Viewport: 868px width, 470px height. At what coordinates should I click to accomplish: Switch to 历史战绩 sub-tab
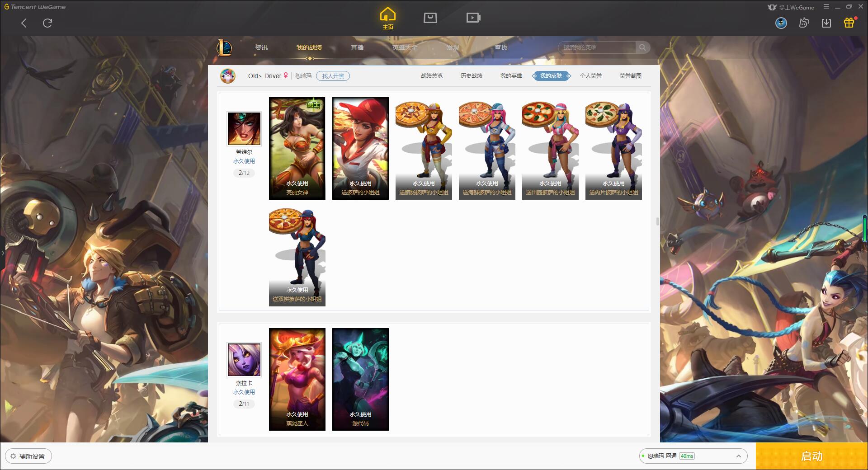coord(472,76)
